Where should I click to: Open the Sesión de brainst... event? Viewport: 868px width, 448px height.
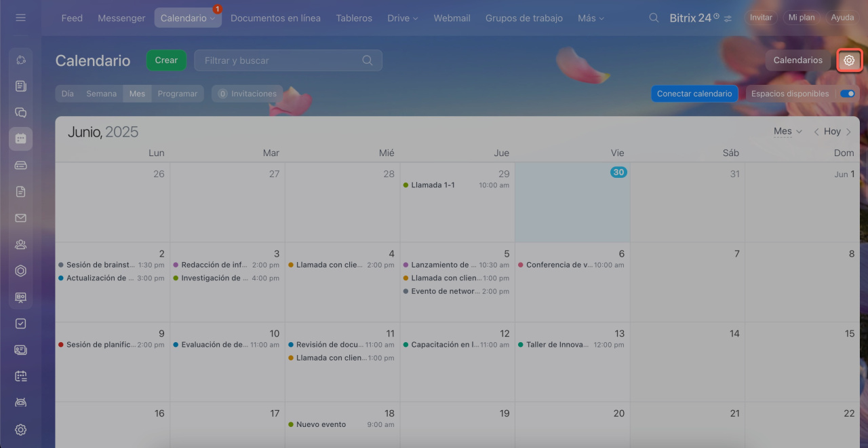(x=111, y=265)
